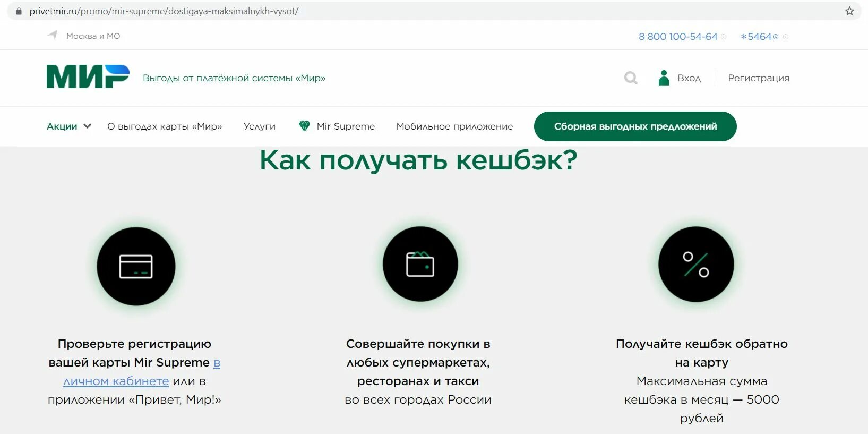Click the info icon next to *5464
The image size is (868, 434).
click(x=786, y=37)
